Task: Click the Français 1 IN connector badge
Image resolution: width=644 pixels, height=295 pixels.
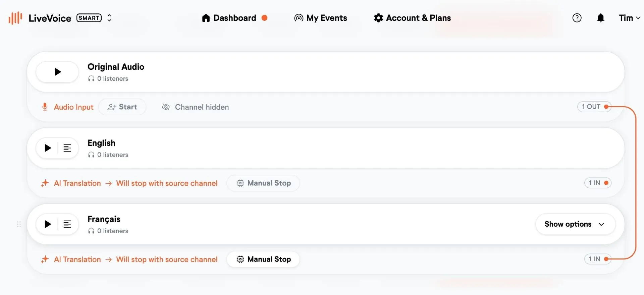Action: coord(598,259)
